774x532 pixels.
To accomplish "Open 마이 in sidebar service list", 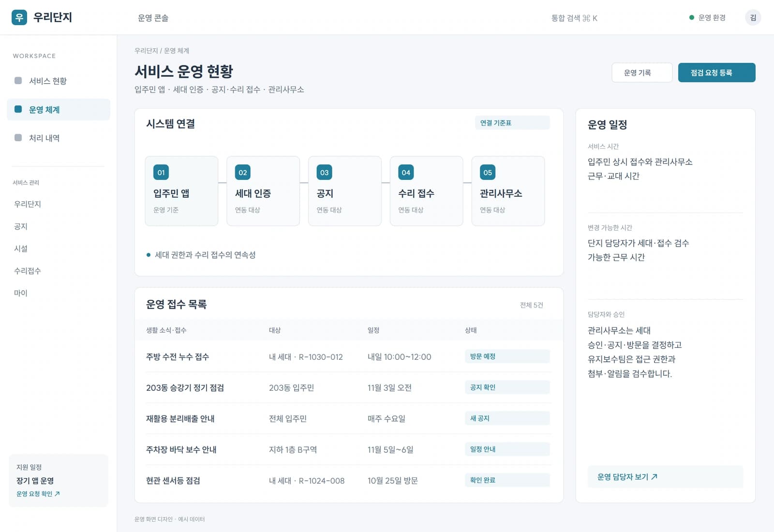I will [x=21, y=293].
